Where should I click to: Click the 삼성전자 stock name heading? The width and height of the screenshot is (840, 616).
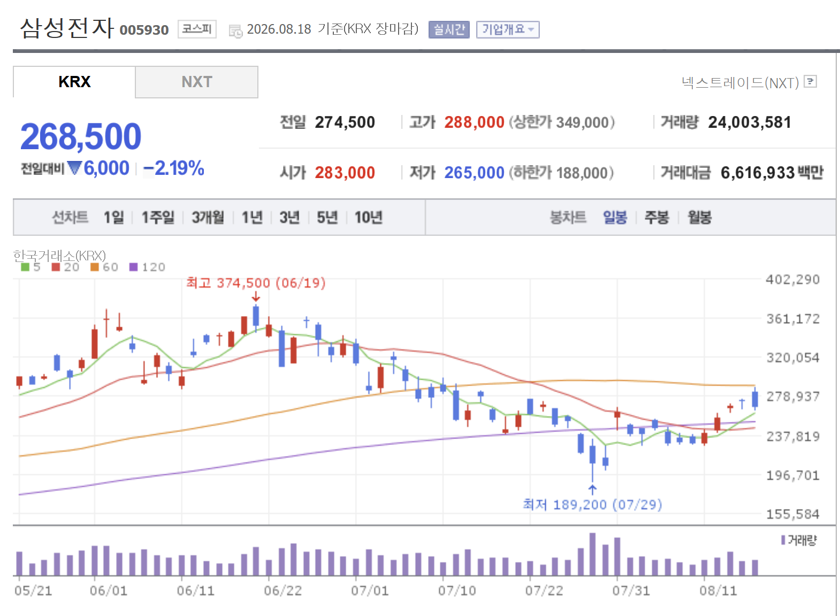[67, 28]
